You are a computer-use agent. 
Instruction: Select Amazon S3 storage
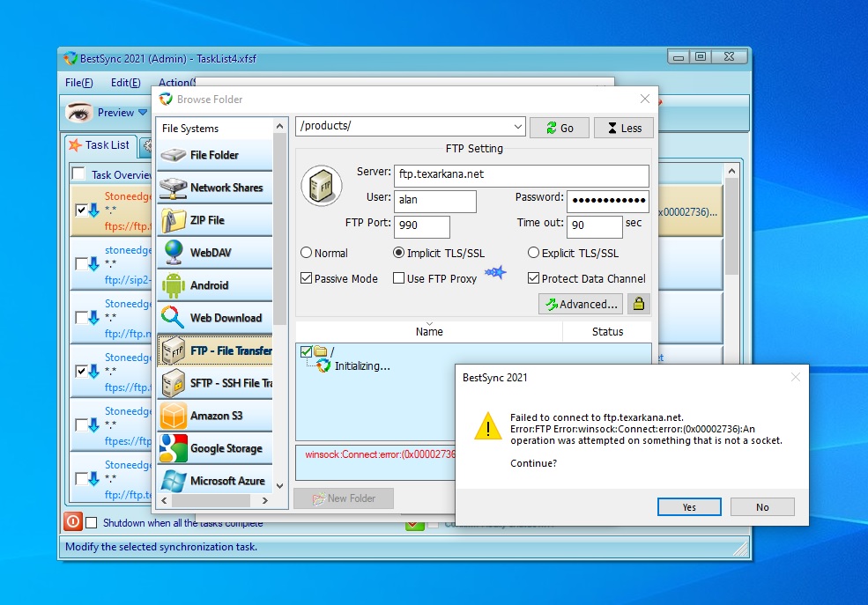click(x=215, y=416)
